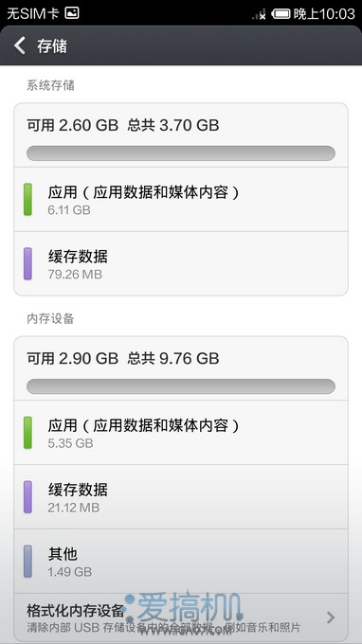Tap the blue-gray swatch for 其他
Image resolution: width=362 pixels, height=644 pixels.
click(27, 562)
